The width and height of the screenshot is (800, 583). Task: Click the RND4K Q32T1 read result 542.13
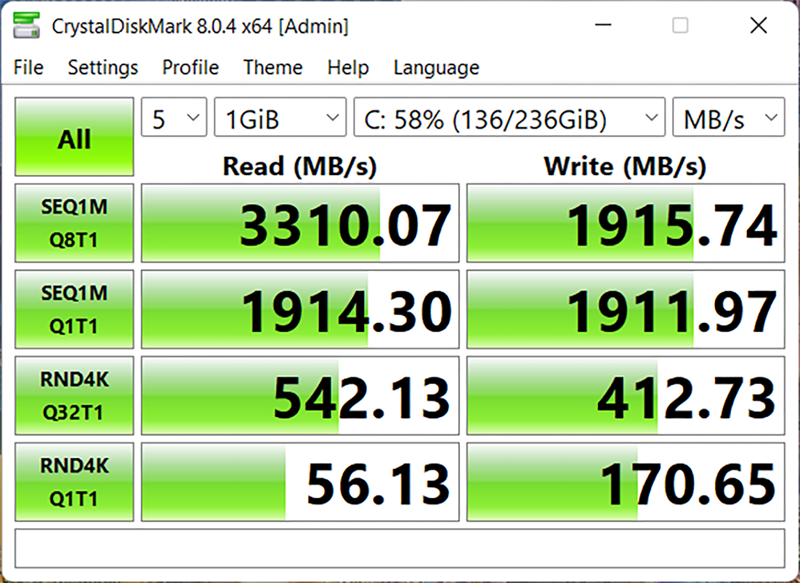(x=300, y=395)
